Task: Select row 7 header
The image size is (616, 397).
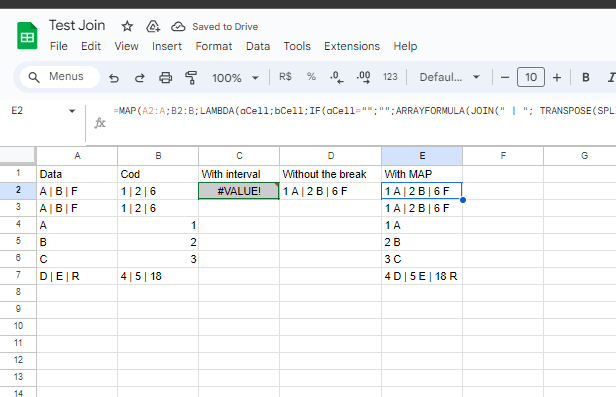Action: coord(18,275)
